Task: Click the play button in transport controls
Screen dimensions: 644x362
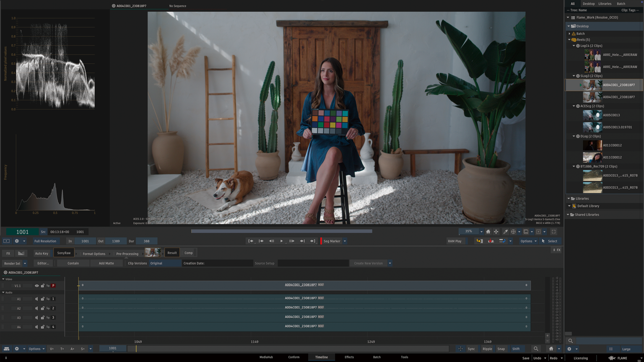Action: click(281, 241)
